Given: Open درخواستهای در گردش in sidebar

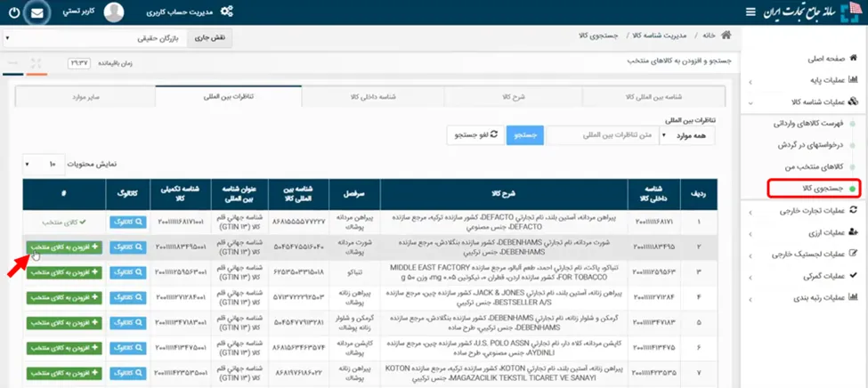Looking at the screenshot, I should [810, 145].
